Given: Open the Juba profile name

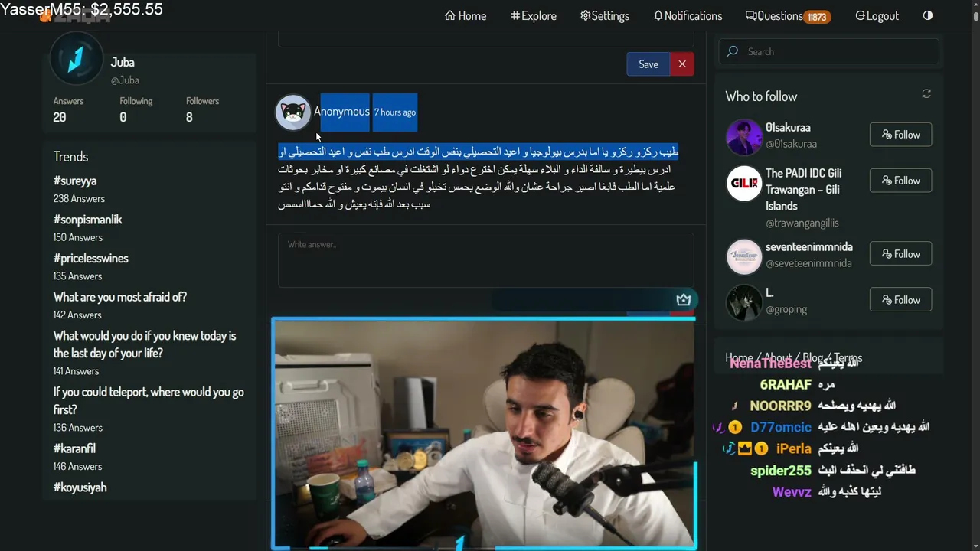Looking at the screenshot, I should (x=122, y=63).
